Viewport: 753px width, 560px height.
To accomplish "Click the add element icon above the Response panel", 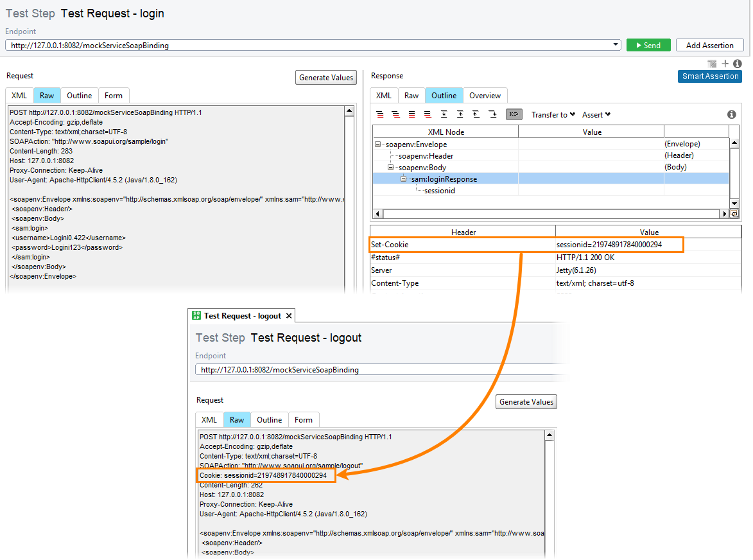I will [725, 64].
